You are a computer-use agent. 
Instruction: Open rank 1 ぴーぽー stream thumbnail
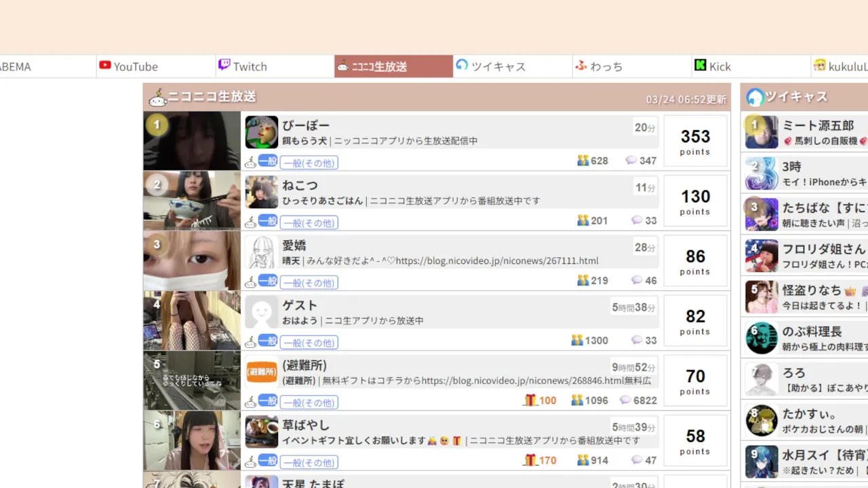tap(192, 140)
